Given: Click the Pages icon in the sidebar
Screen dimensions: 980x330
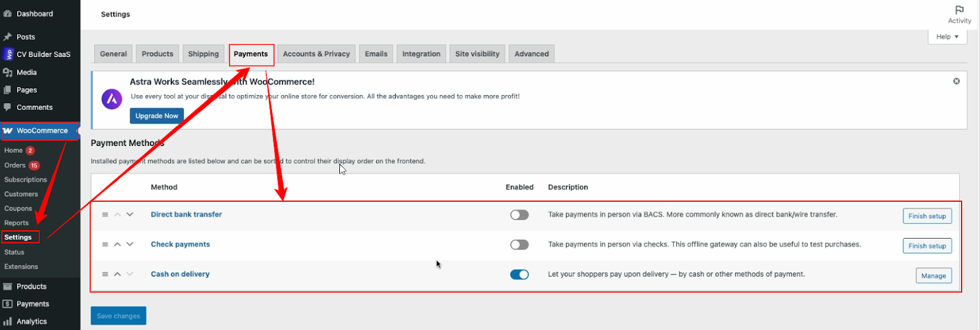Looking at the screenshot, I should tap(8, 90).
